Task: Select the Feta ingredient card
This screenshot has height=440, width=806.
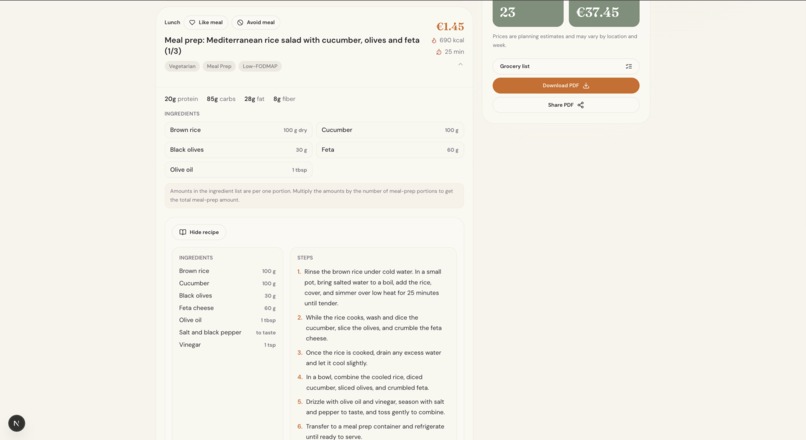Action: click(x=390, y=150)
